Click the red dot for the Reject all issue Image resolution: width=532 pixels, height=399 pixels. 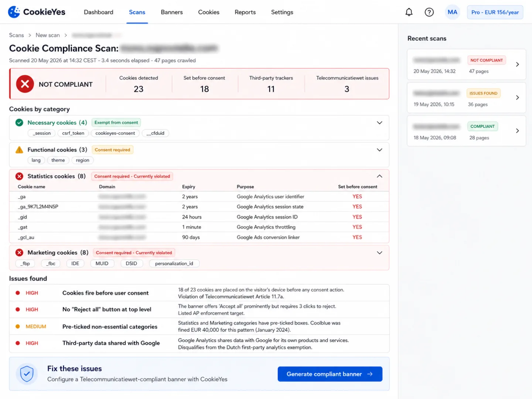point(17,310)
